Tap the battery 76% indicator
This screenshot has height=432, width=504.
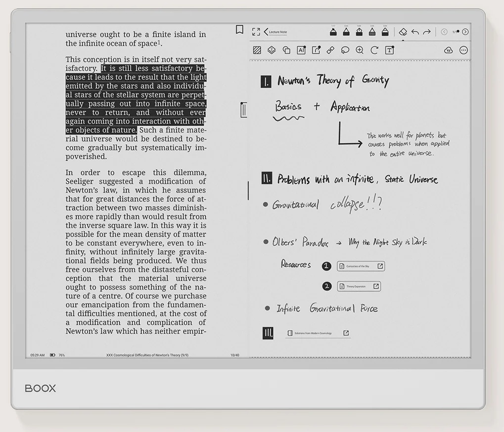[57, 355]
